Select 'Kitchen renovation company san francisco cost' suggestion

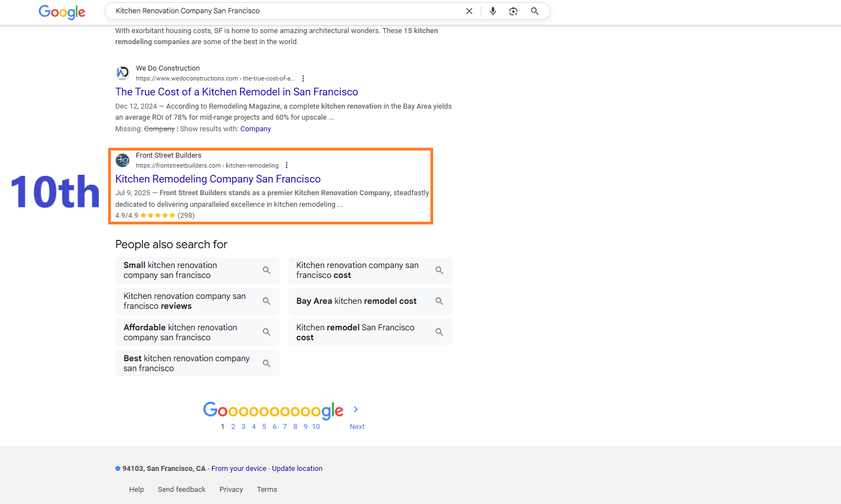370,270
